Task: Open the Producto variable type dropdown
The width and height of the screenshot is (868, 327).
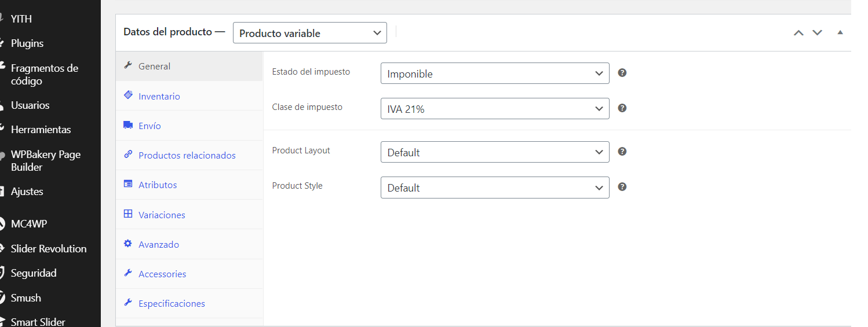Action: coord(310,33)
